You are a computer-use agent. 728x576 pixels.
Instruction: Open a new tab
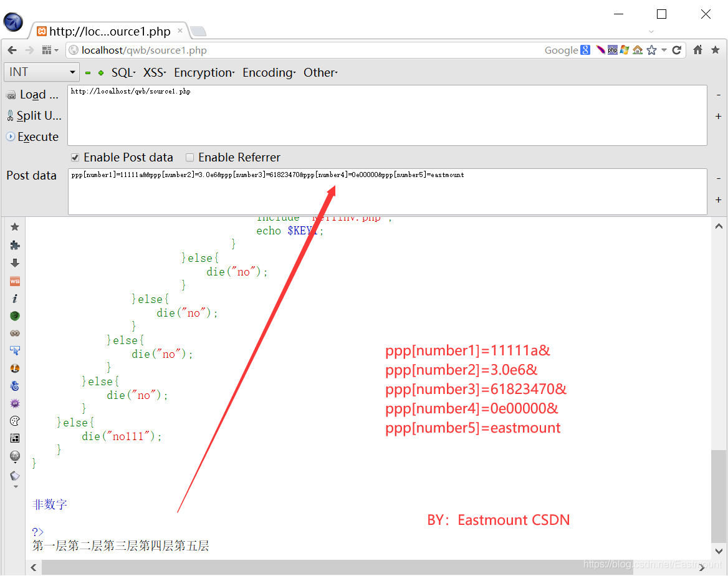pyautogui.click(x=199, y=32)
